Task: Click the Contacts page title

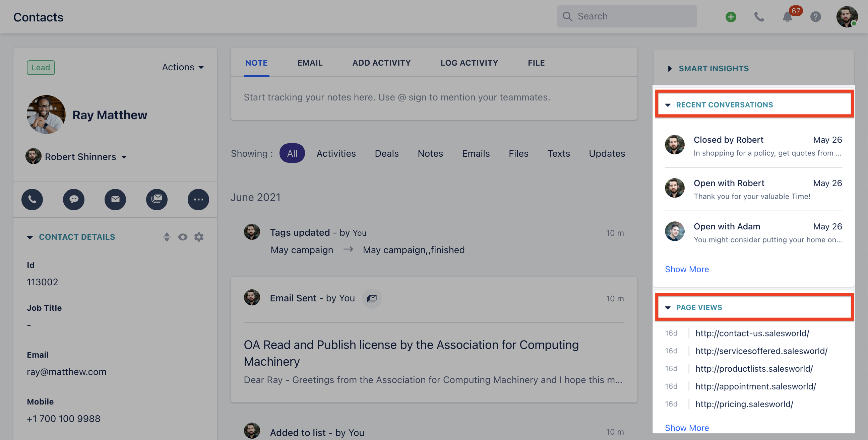Action: [39, 17]
